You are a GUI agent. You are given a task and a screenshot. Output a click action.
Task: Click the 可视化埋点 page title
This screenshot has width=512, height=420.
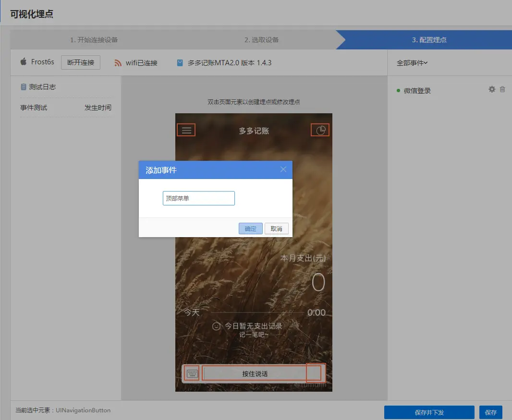(x=32, y=14)
